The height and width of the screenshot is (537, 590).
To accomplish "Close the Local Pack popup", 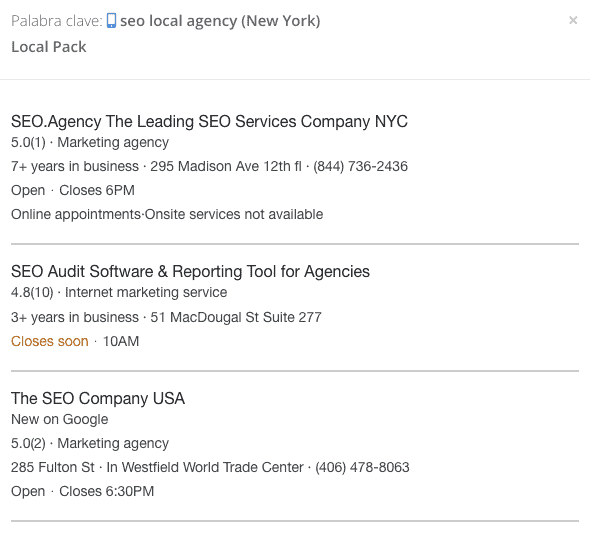I will (x=573, y=20).
